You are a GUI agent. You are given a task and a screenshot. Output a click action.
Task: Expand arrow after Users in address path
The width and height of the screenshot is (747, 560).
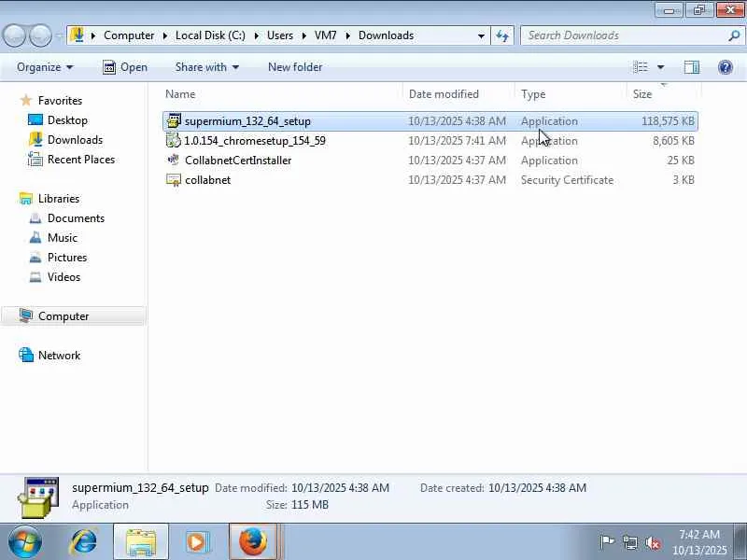coord(304,35)
